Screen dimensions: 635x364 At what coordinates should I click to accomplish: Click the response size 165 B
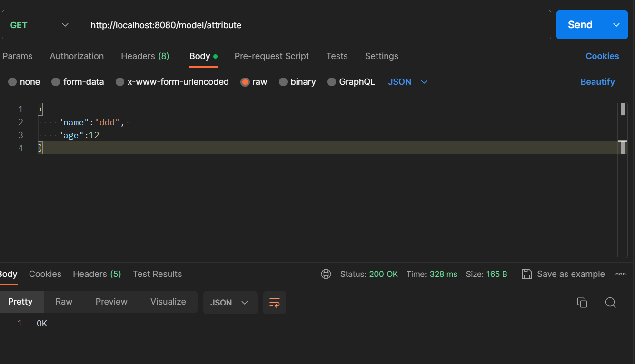497,274
